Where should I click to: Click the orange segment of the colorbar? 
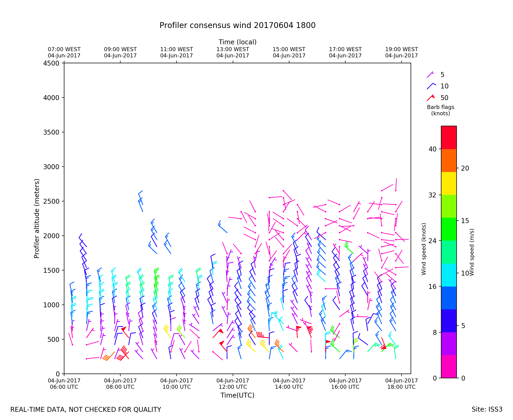point(449,160)
